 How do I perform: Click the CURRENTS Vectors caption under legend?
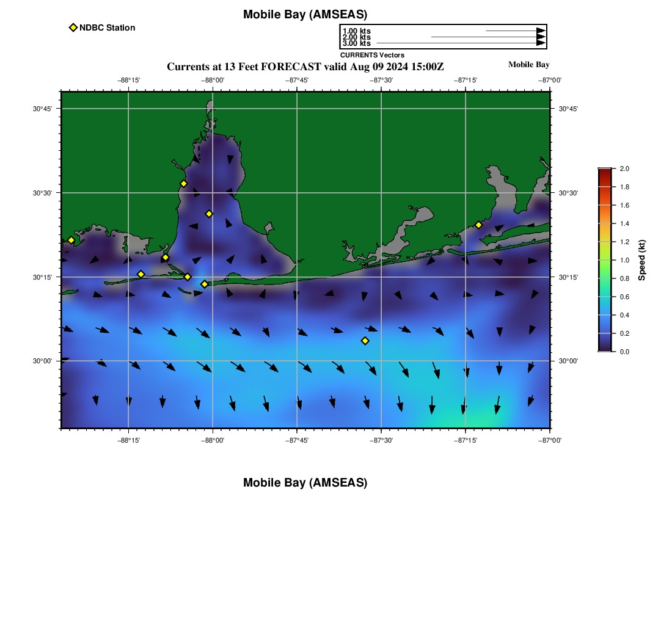372,55
